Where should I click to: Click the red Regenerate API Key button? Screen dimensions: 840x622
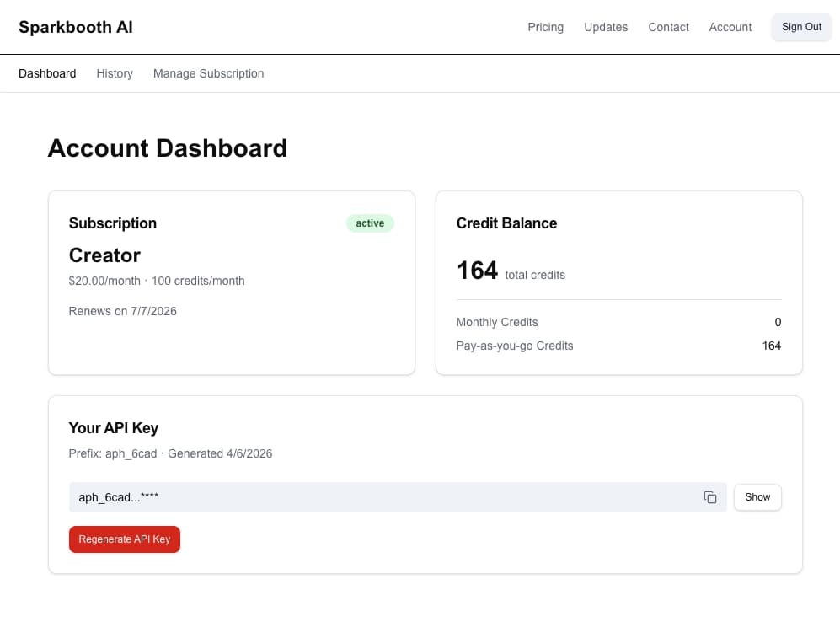click(125, 539)
